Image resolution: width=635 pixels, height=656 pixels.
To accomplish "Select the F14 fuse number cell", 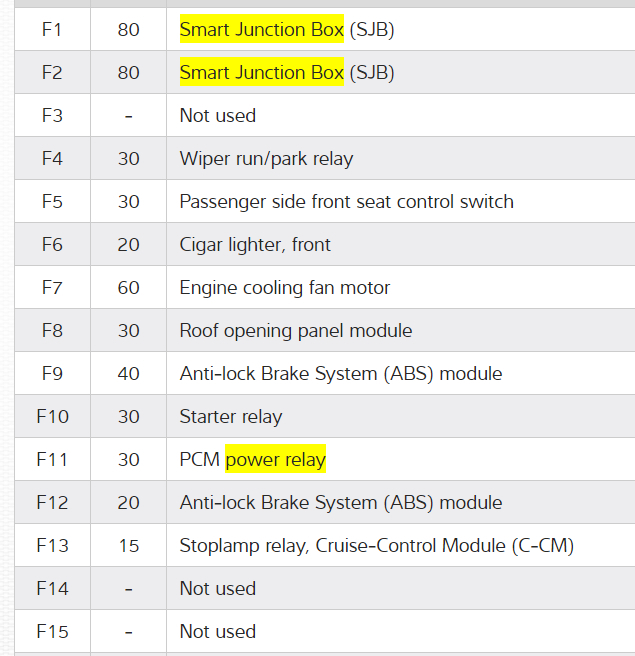I will (x=52, y=589).
